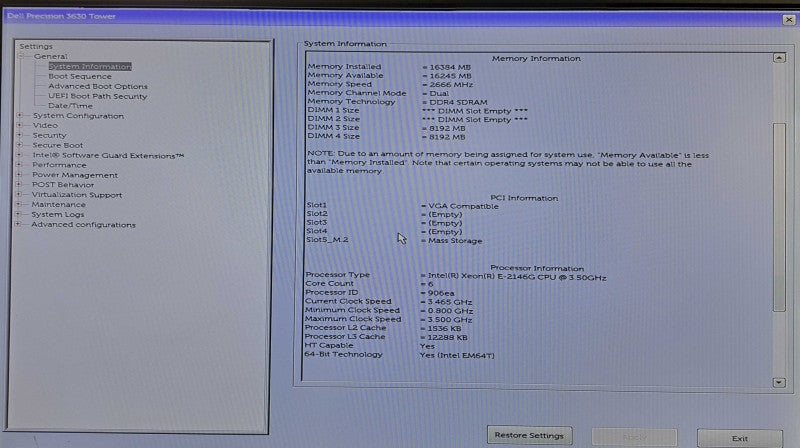Open the Boot Sequence settings
This screenshot has width=800, height=448.
tap(80, 76)
